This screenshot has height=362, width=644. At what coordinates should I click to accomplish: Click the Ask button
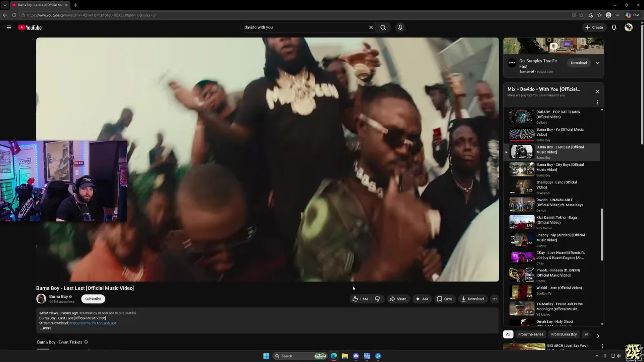(422, 299)
